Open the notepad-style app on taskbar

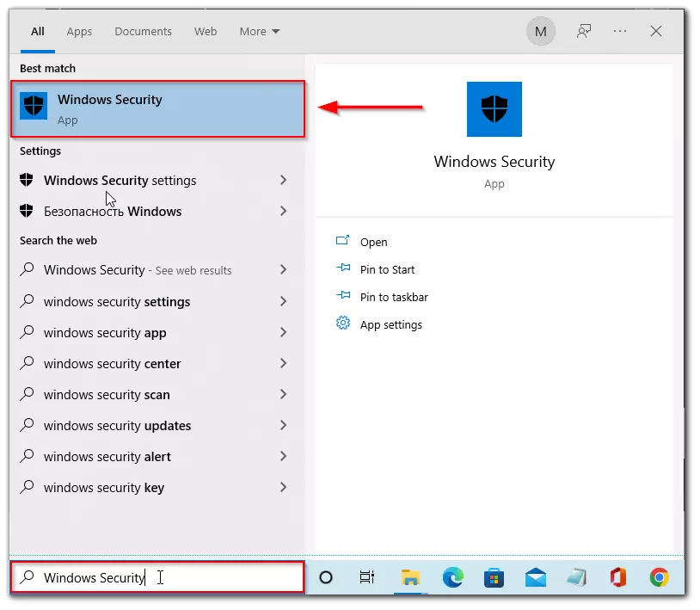pyautogui.click(x=576, y=577)
